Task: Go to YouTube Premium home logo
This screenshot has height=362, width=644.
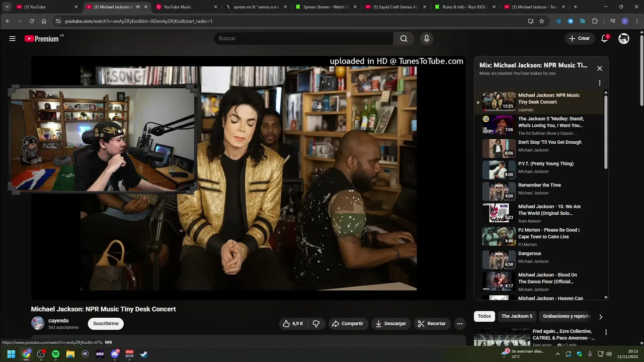Action: click(42, 39)
